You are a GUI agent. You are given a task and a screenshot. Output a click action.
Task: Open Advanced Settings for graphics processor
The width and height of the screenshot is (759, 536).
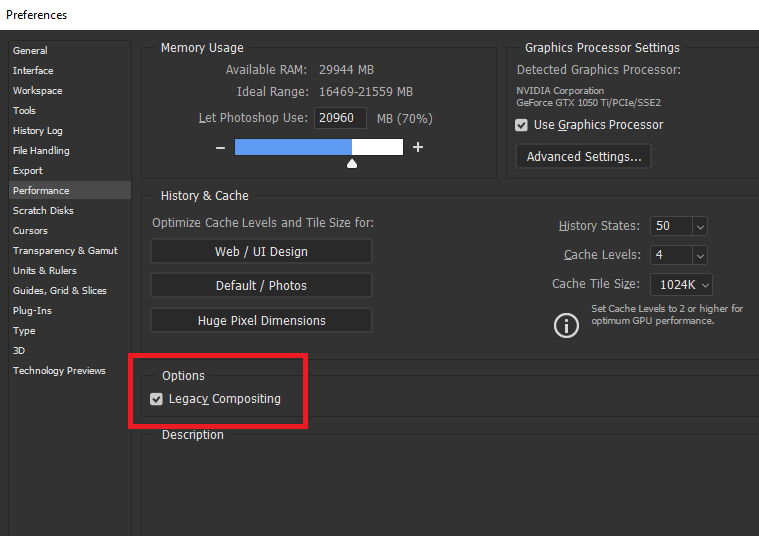[583, 157]
